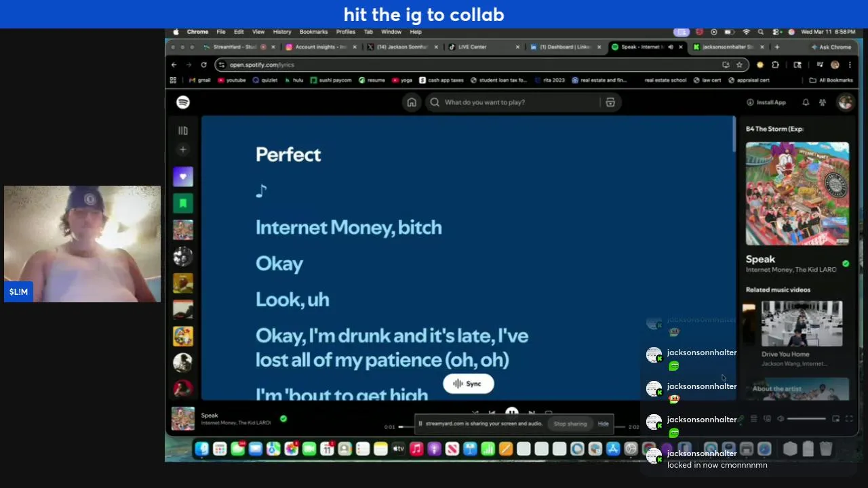This screenshot has height=488, width=868.
Task: Click the Spotify logo icon
Action: point(182,102)
